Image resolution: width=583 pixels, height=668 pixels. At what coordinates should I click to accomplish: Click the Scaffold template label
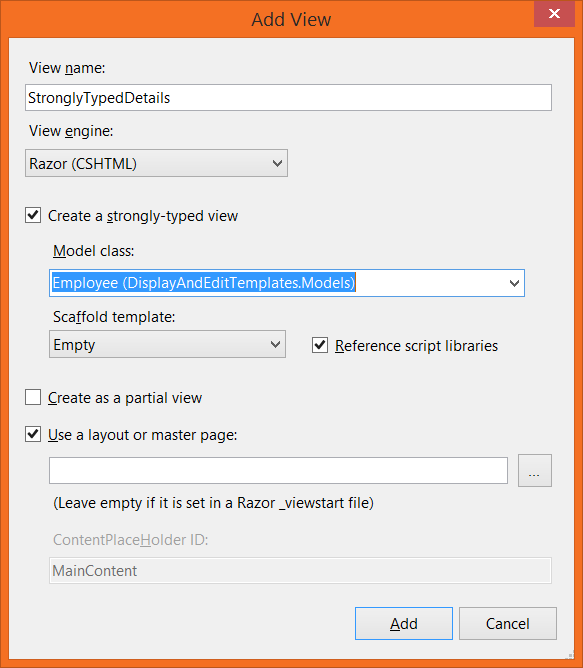click(114, 317)
